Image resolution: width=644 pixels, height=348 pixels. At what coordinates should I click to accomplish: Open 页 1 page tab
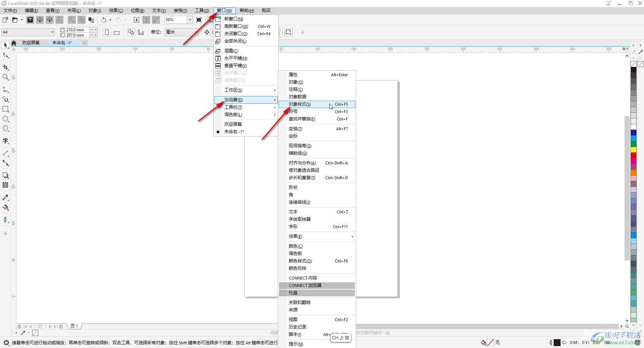click(74, 326)
